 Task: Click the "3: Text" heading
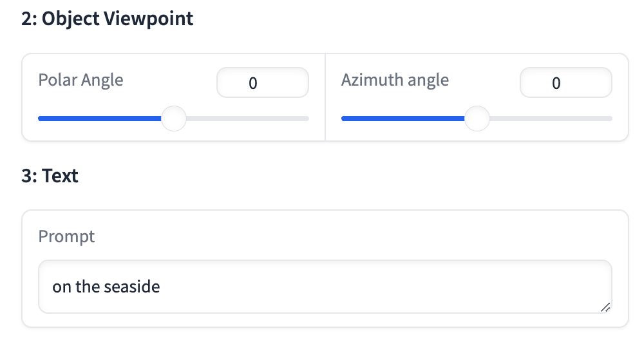coord(50,176)
